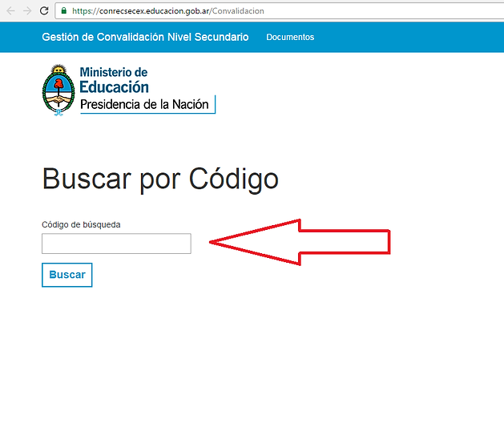Click the Ministerio de Educación logo
504x427 pixels.
pos(128,90)
